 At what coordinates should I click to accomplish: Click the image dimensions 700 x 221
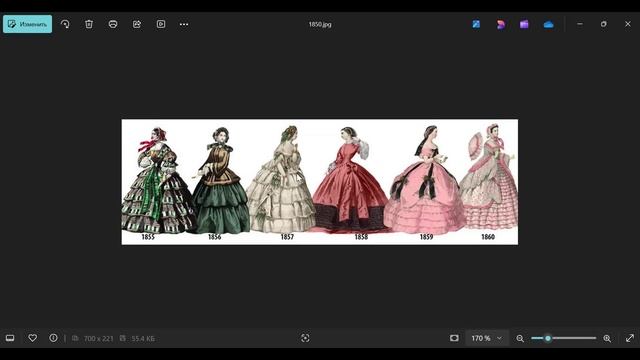pyautogui.click(x=98, y=338)
